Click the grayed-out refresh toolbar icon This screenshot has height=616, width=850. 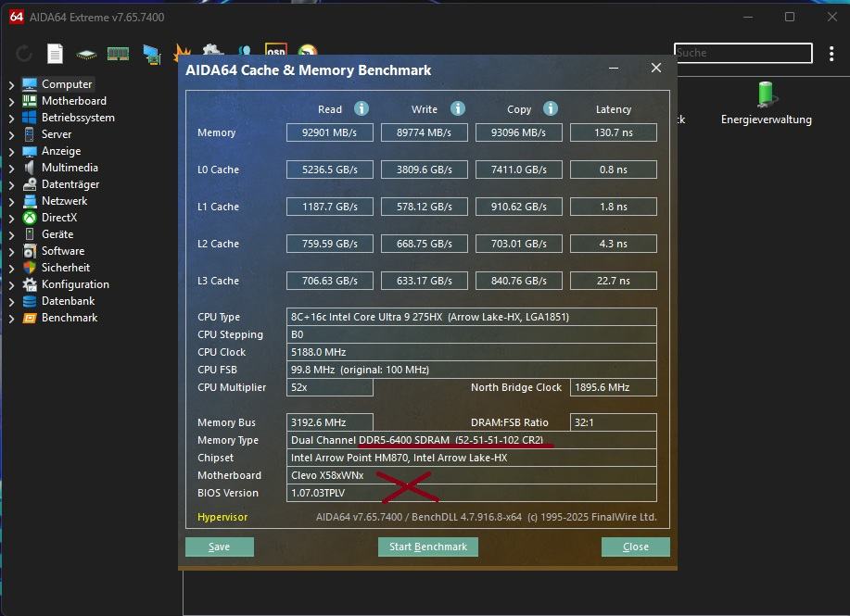pyautogui.click(x=24, y=54)
